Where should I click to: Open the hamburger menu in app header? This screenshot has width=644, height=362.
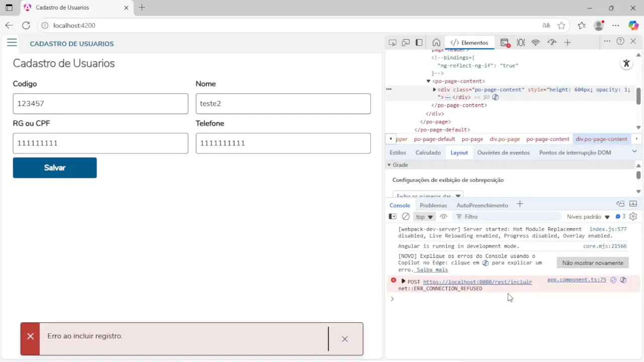(x=12, y=43)
